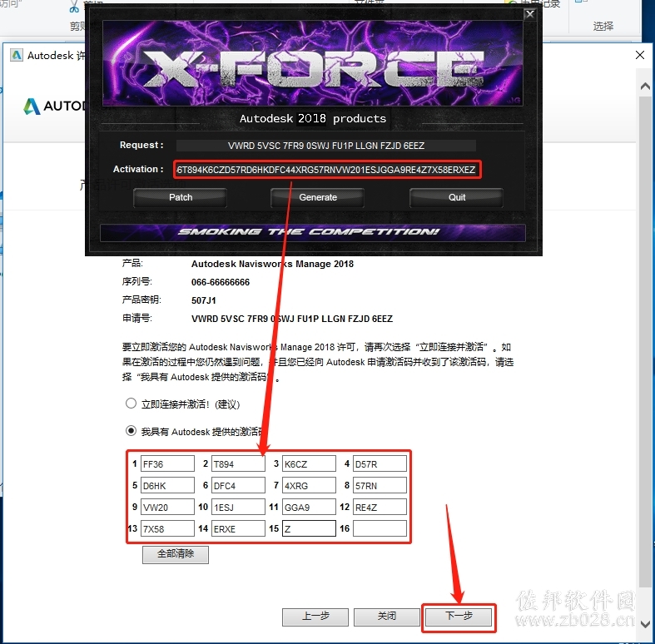Go to the next step with 下一步
This screenshot has width=655, height=644.
pos(459,617)
